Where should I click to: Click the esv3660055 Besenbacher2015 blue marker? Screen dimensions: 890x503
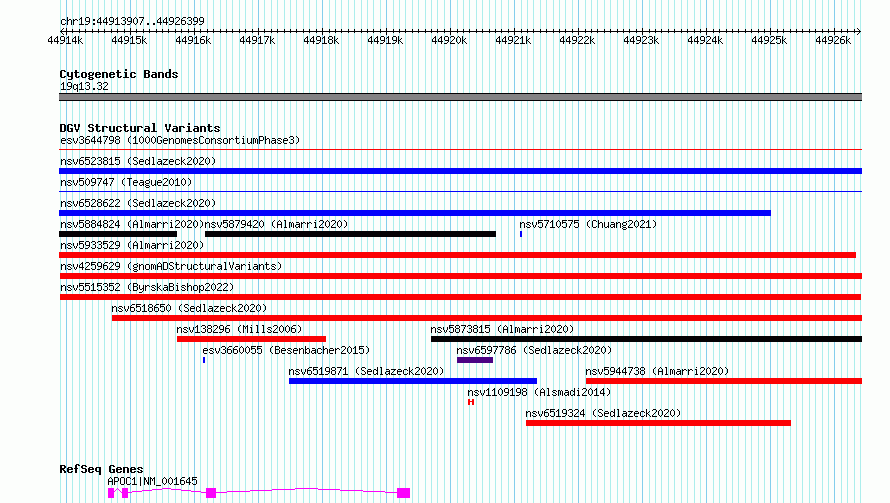click(x=204, y=360)
